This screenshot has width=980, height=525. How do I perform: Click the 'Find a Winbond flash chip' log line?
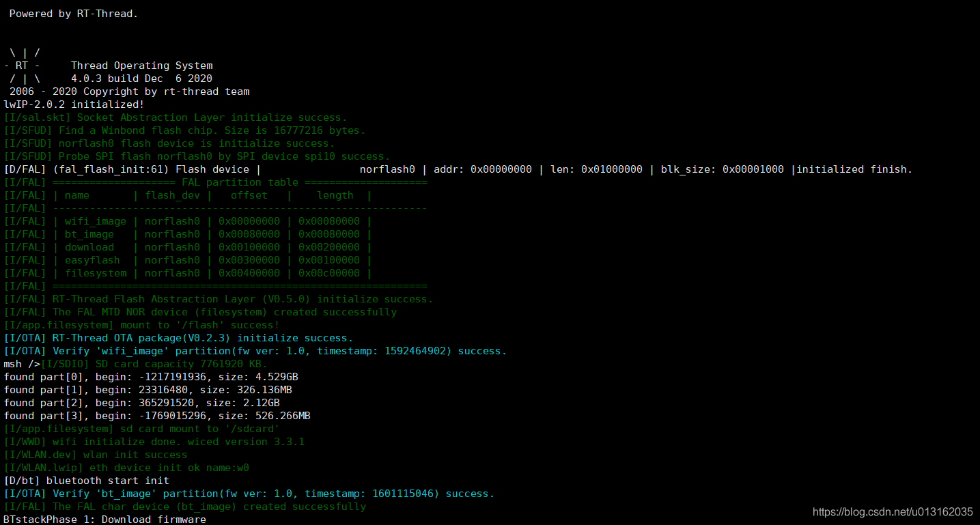pos(184,130)
